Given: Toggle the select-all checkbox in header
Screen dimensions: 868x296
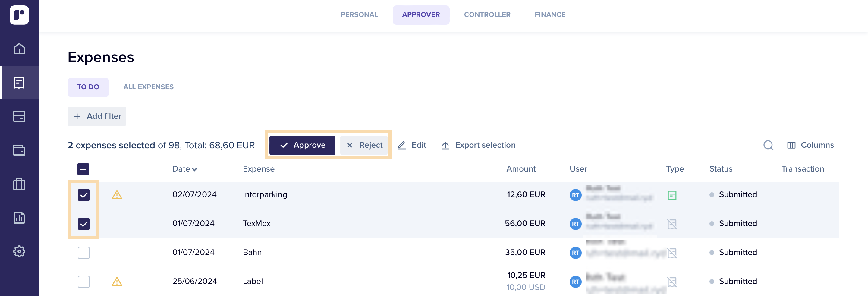Looking at the screenshot, I should point(83,169).
